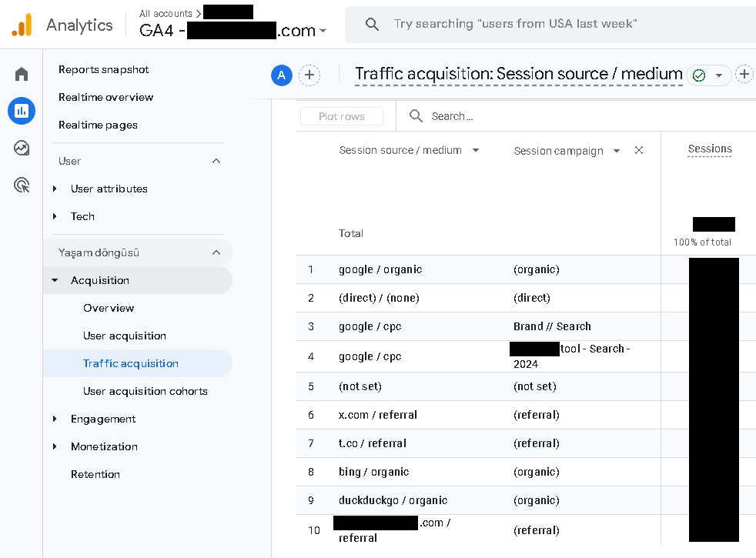Select the Reports icon in the navigation rail

(x=21, y=111)
